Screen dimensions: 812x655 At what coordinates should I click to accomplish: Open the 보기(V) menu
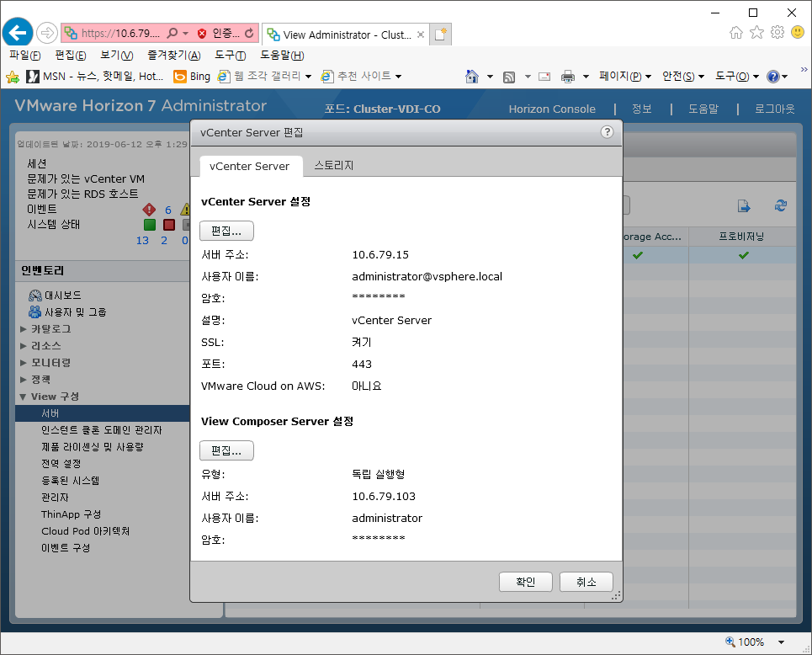tap(116, 55)
